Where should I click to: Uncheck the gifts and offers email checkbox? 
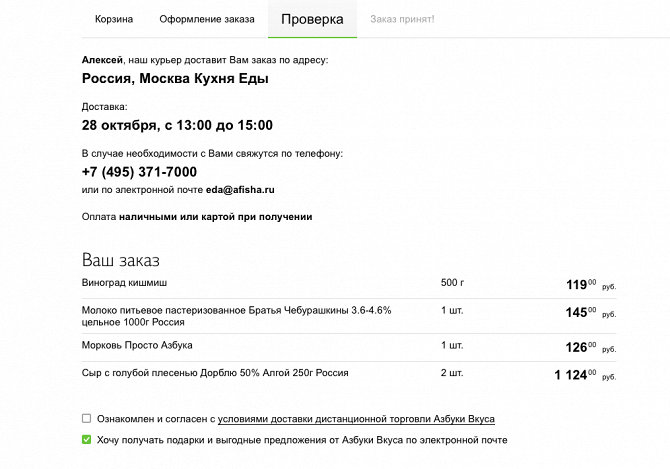point(86,439)
